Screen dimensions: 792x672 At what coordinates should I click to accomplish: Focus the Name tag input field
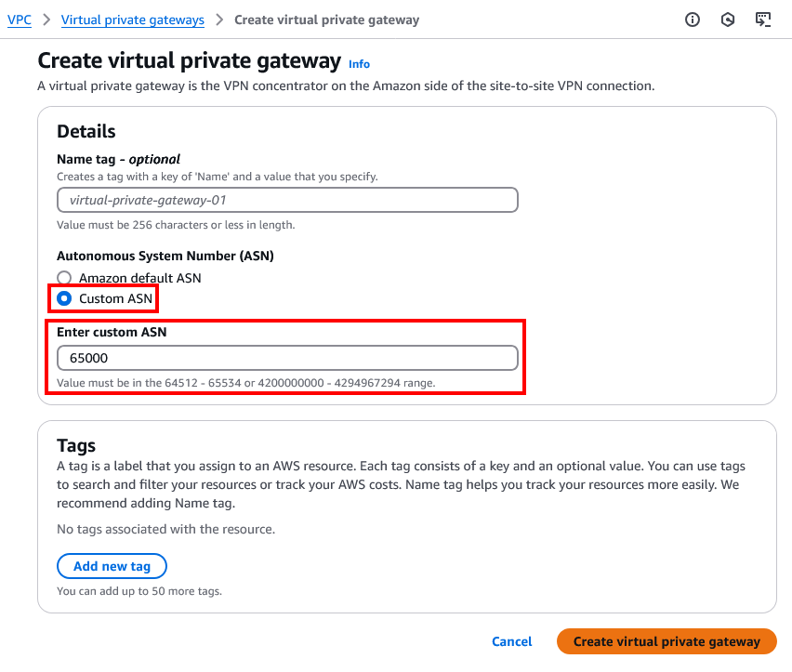(x=287, y=200)
